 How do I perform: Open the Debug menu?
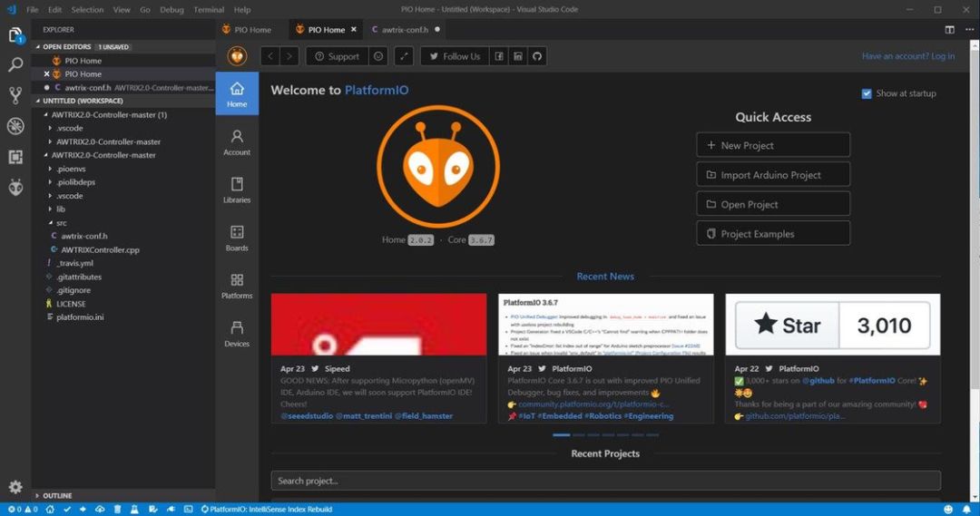click(171, 9)
